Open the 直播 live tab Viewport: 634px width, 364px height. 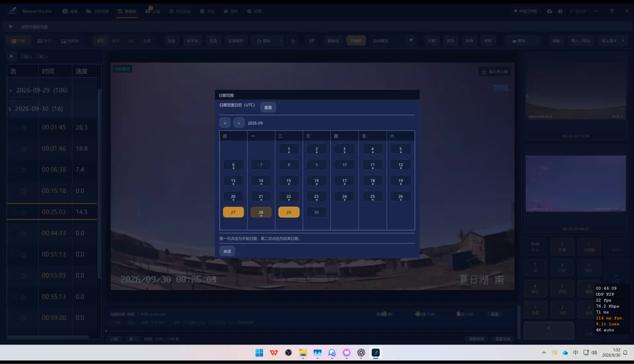tap(70, 11)
